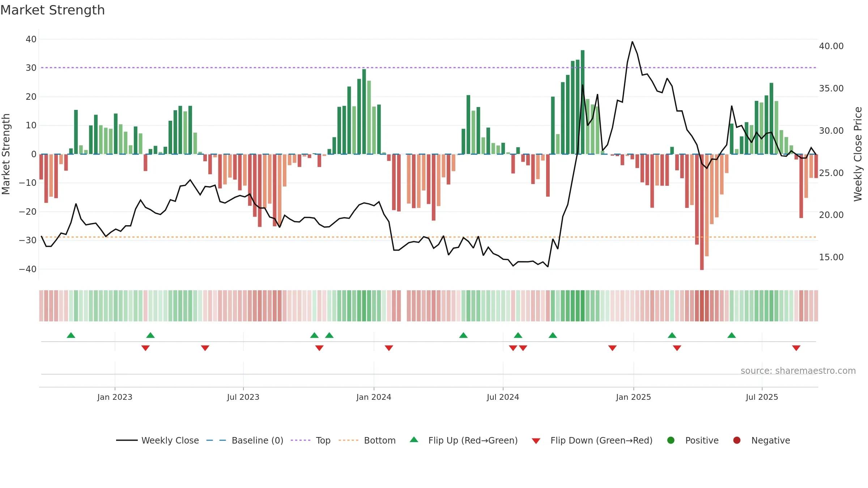Click the flip-down marker just after Jan 2024

point(389,348)
